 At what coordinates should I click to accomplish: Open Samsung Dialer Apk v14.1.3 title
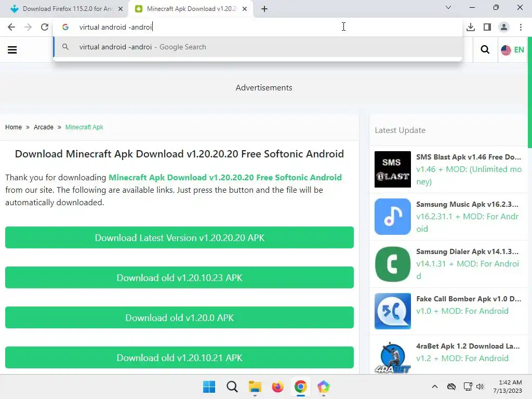click(x=467, y=251)
